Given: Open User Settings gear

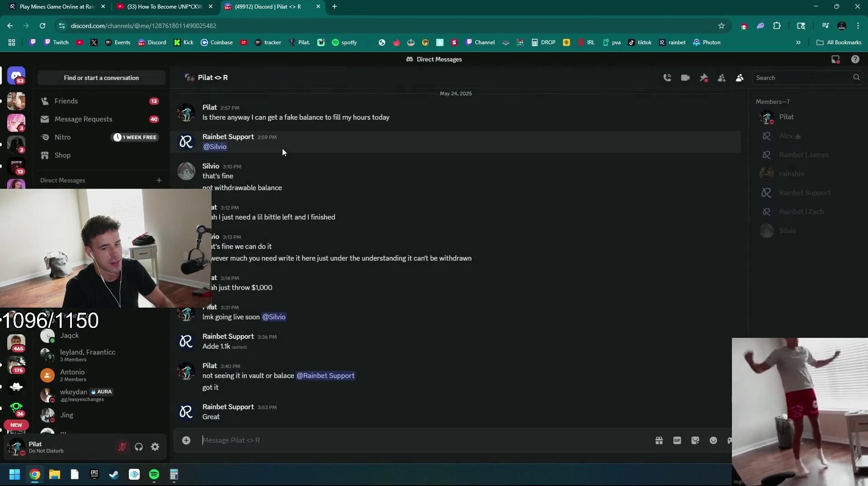Looking at the screenshot, I should click(155, 447).
